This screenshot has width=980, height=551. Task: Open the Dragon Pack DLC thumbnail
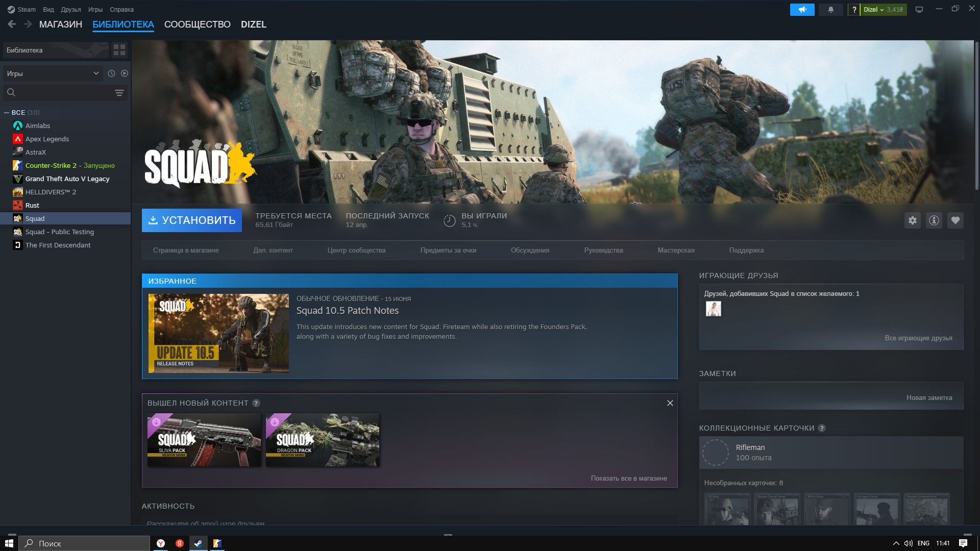click(x=323, y=440)
